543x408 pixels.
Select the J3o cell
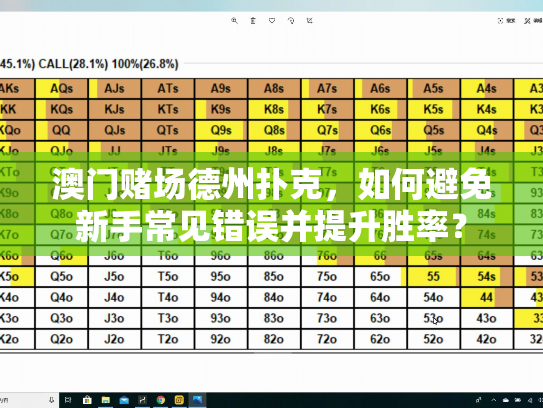point(115,318)
